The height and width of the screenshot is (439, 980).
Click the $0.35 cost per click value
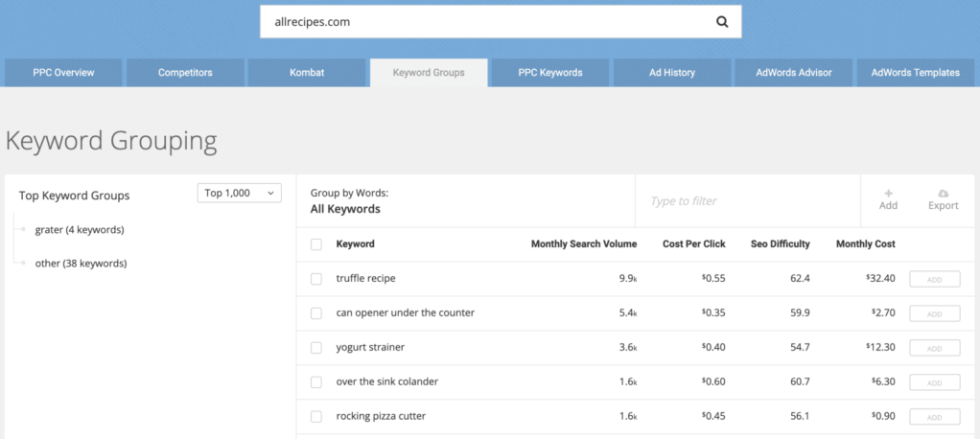pos(713,312)
